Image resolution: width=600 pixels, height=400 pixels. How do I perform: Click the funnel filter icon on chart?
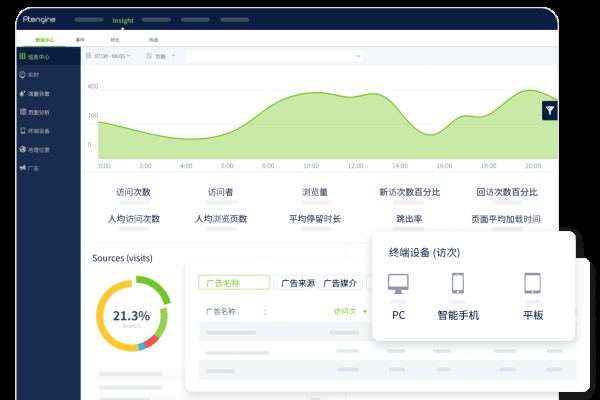point(549,111)
